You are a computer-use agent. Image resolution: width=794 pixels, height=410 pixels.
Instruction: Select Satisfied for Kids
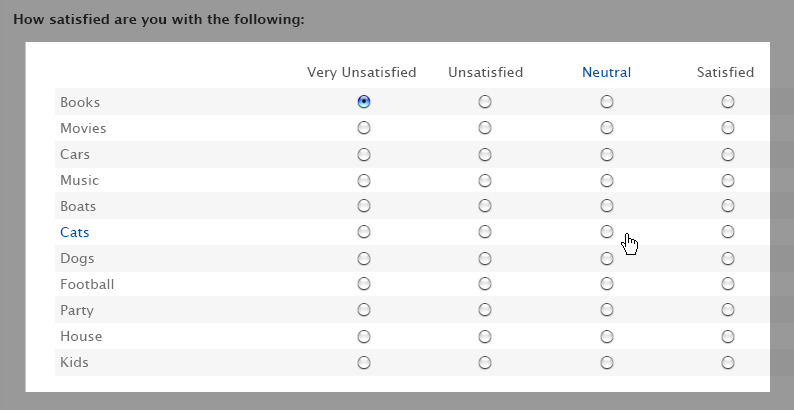tap(728, 362)
